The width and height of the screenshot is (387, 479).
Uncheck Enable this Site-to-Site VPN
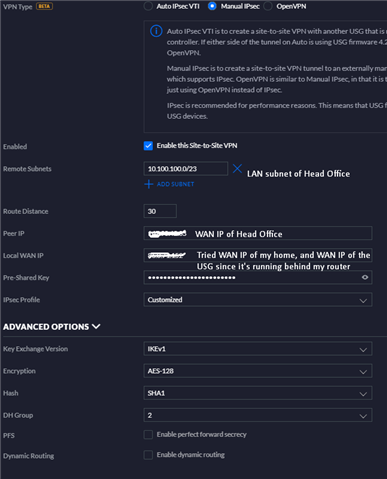click(148, 146)
